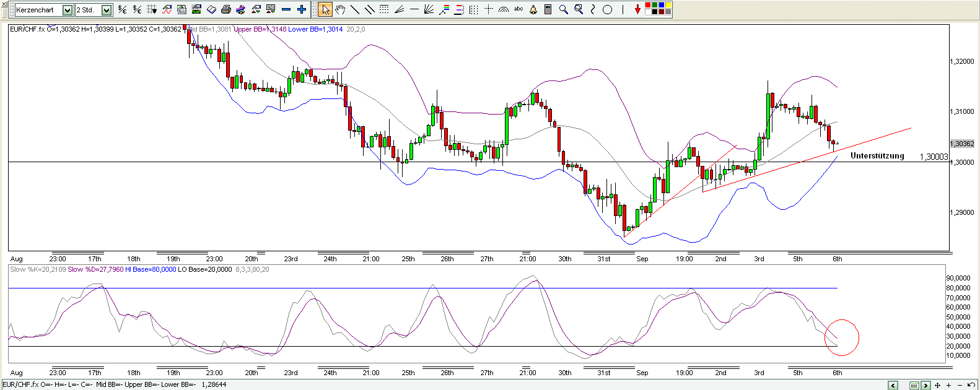Click the blue minus zoom-out button
980x390 pixels.
click(x=286, y=9)
